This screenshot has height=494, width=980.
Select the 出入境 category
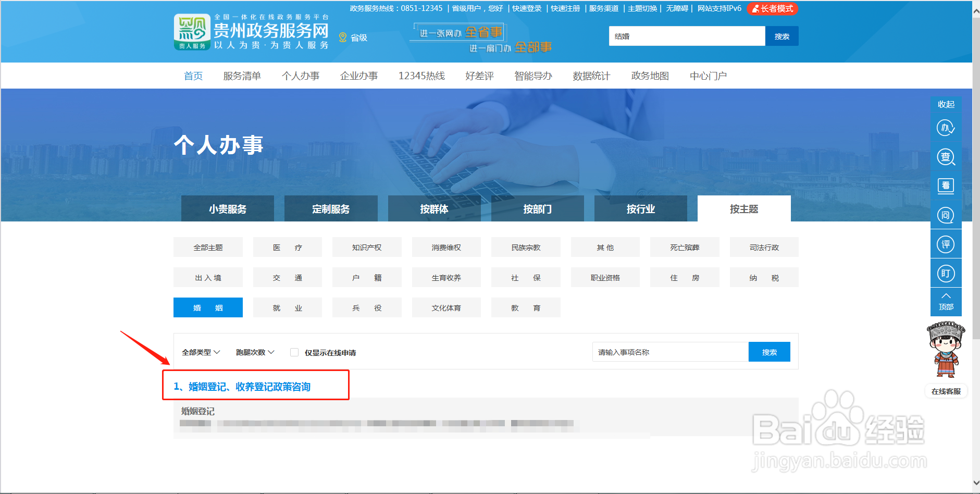pos(208,277)
